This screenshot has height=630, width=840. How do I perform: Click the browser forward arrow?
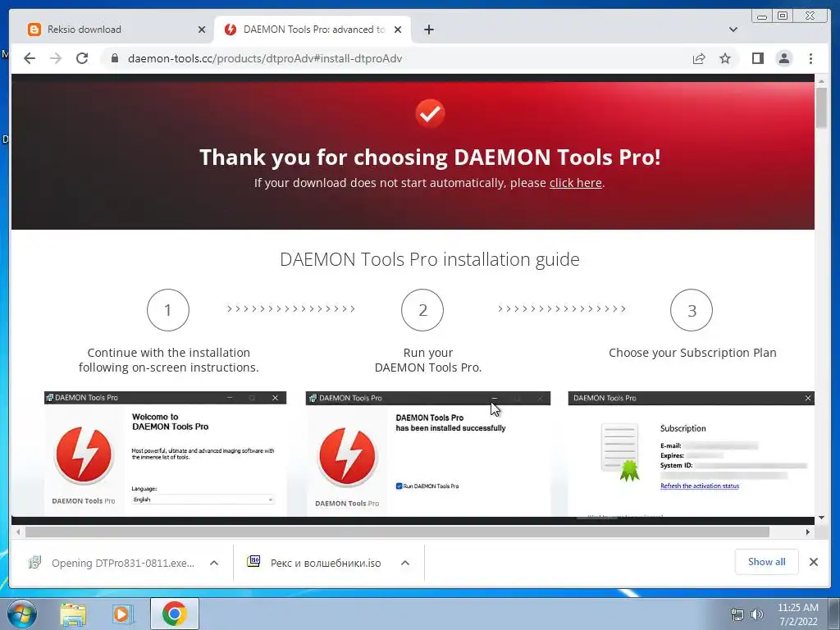click(x=56, y=58)
